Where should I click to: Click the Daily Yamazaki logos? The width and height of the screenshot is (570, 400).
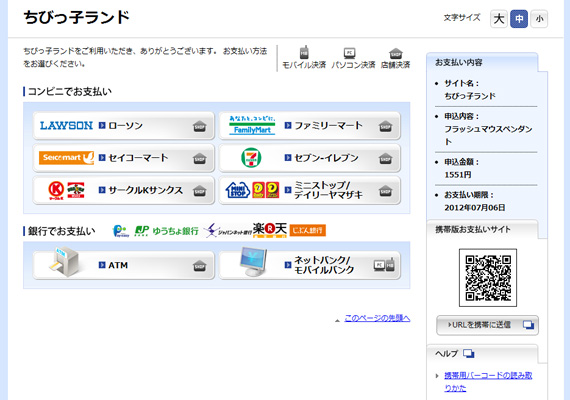pyautogui.click(x=266, y=190)
